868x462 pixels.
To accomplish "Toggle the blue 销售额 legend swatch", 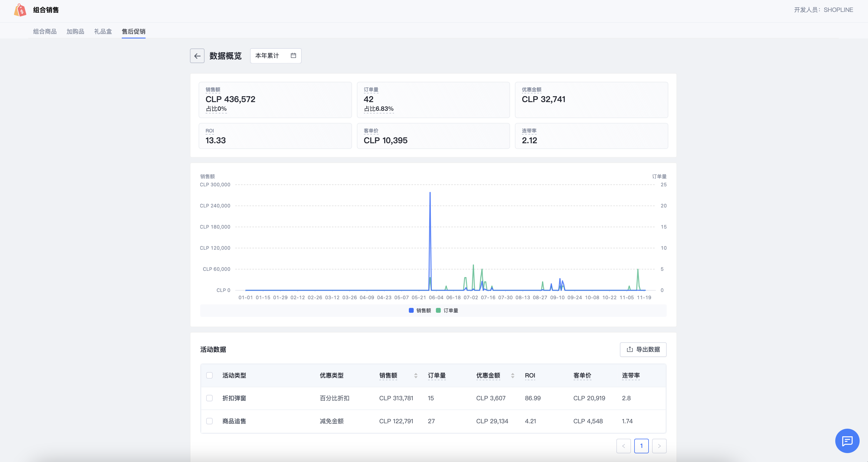I will pos(411,311).
